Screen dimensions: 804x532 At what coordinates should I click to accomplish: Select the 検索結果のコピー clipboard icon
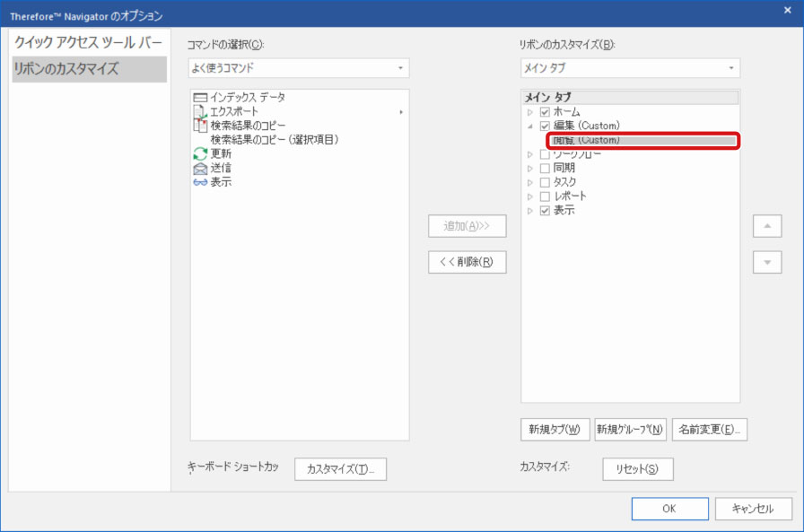200,126
